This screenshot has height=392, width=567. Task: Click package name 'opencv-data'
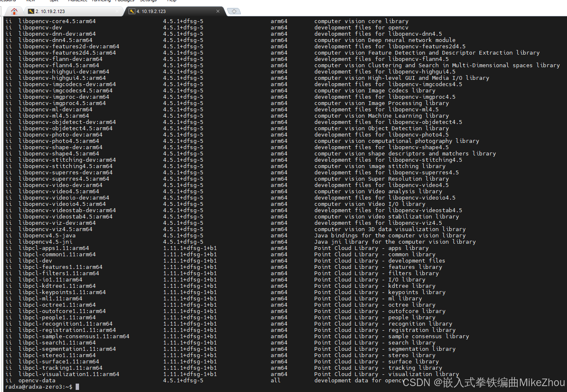coord(37,380)
